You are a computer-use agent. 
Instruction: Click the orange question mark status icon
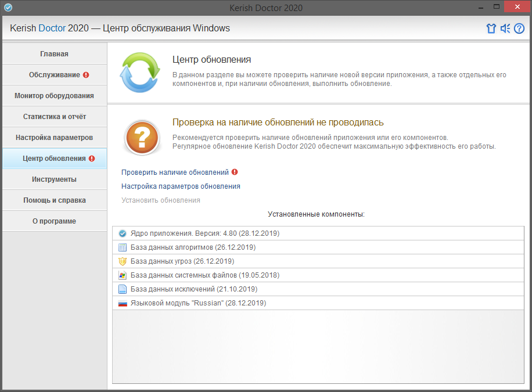(x=142, y=138)
